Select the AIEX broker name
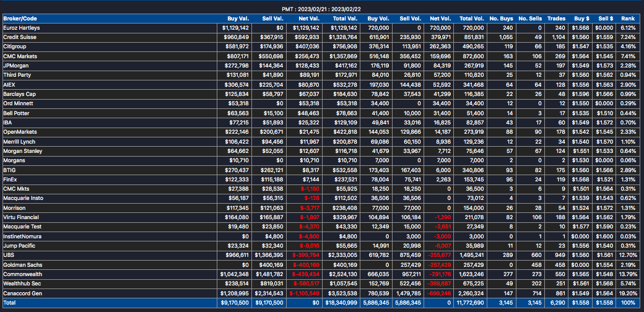The height and width of the screenshot is (312, 644). tap(9, 84)
